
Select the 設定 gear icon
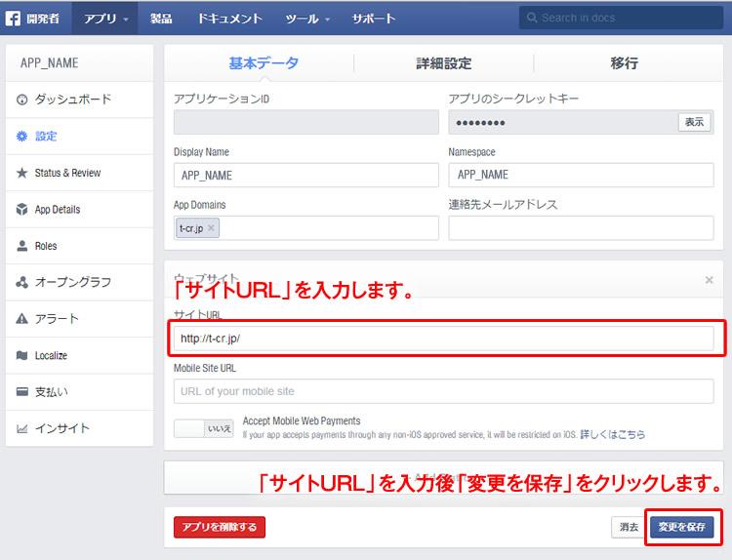click(22, 137)
